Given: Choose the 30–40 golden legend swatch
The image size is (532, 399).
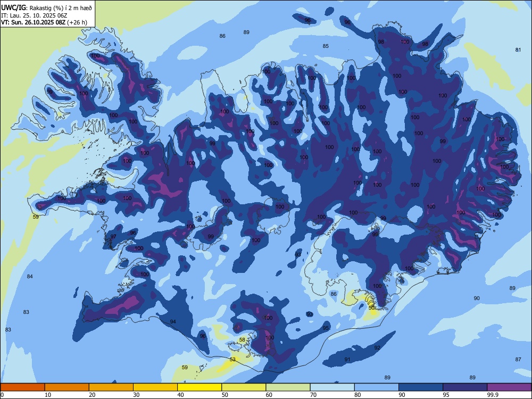Looking at the screenshot, I should (155, 387).
